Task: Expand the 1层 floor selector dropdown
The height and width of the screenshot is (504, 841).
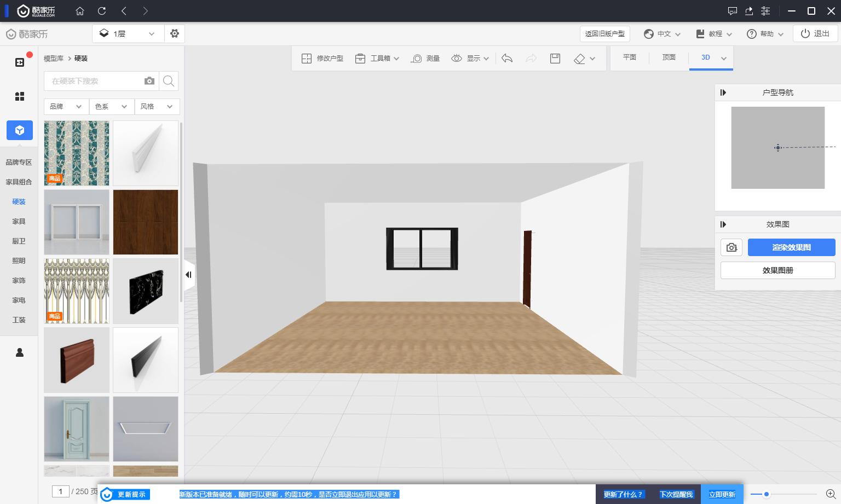Action: pos(128,33)
